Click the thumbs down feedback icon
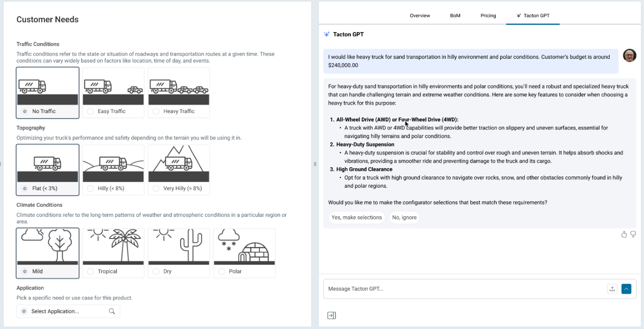This screenshot has height=329, width=644. [633, 234]
